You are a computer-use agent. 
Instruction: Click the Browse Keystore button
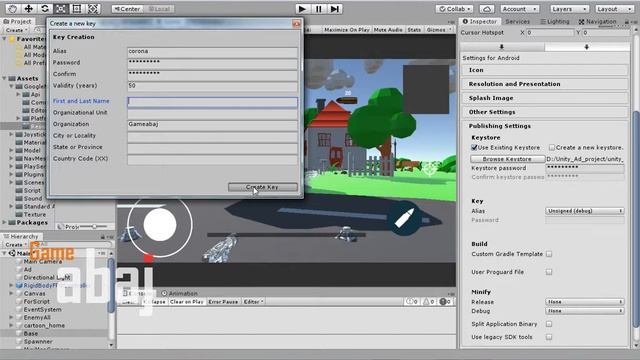click(x=507, y=159)
